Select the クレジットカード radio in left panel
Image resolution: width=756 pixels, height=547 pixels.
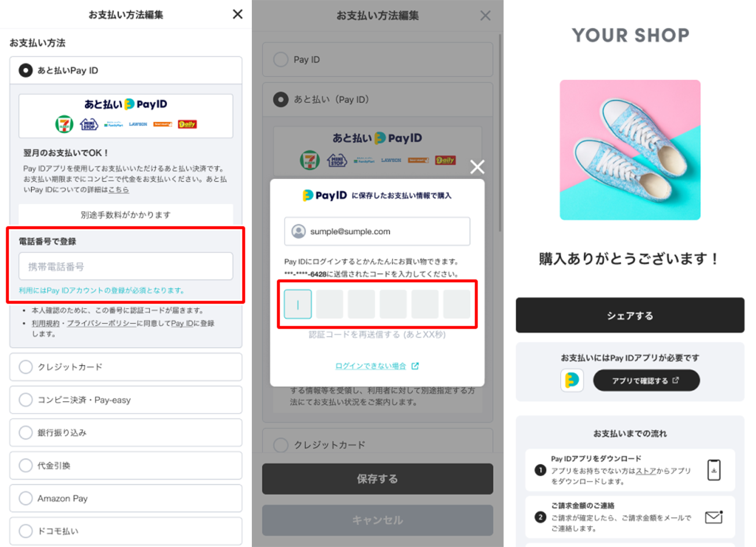point(26,367)
